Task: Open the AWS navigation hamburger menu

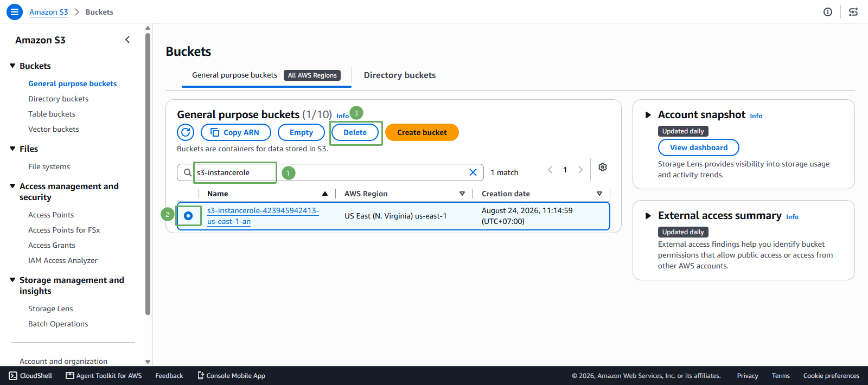Action: pos(15,12)
